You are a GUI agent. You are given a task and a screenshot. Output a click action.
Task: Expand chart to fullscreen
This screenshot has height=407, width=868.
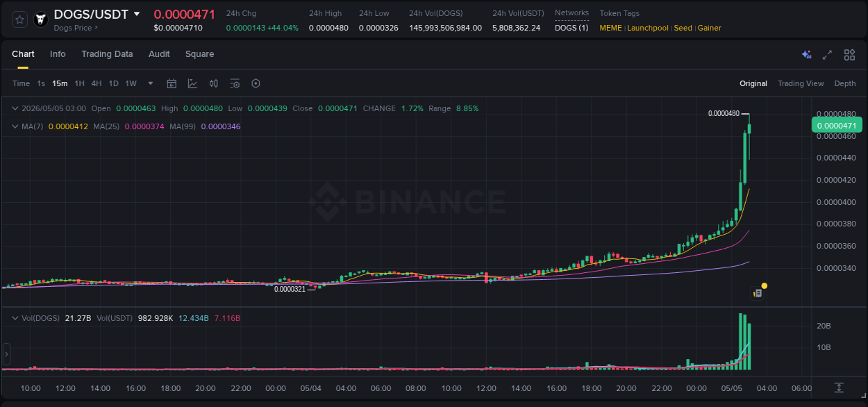[x=827, y=54]
